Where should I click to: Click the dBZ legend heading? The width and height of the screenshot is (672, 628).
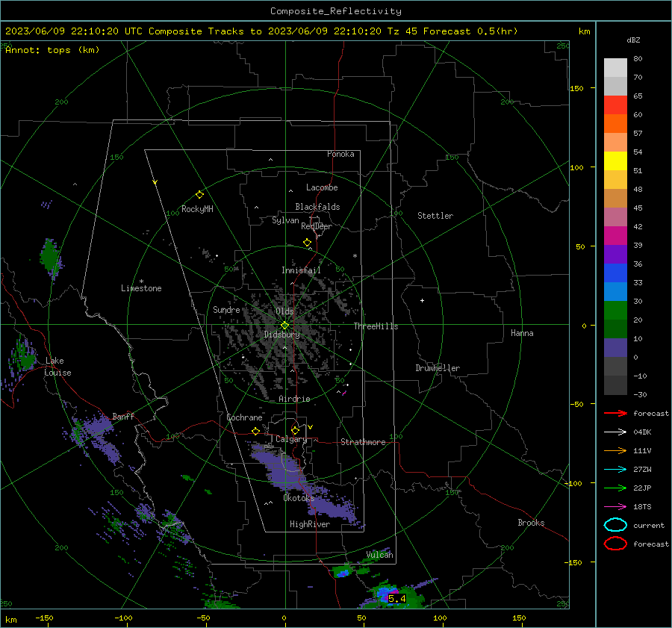pos(633,40)
